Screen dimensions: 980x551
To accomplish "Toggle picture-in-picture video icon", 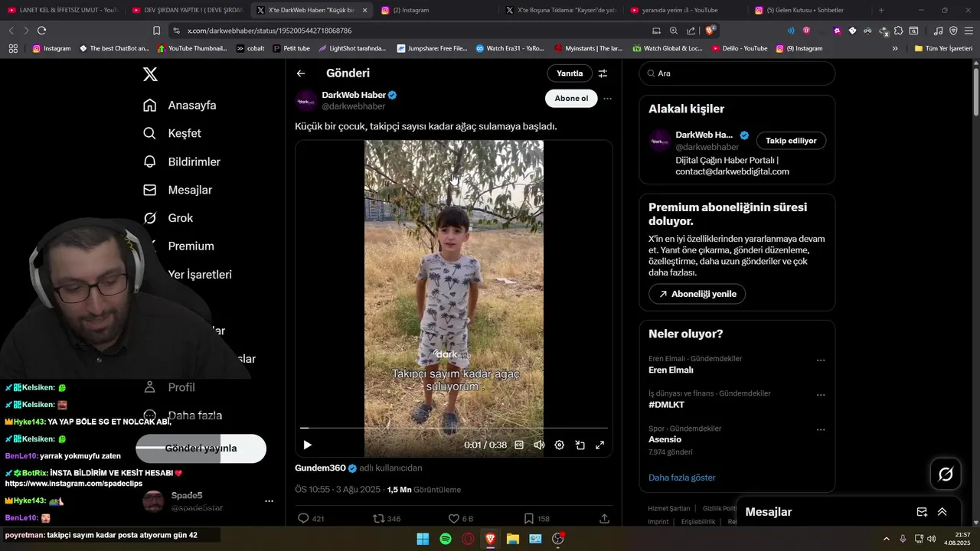I will [580, 445].
